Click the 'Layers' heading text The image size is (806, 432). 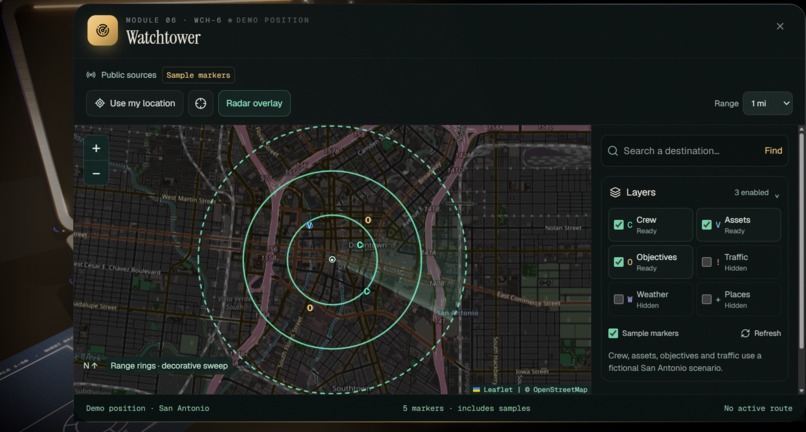point(640,192)
